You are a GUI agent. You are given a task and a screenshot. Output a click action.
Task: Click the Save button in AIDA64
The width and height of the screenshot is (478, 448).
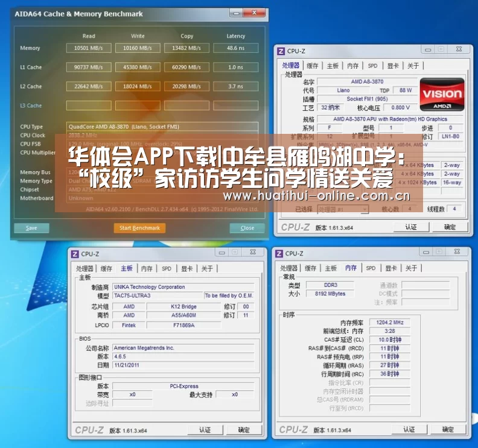pyautogui.click(x=31, y=228)
